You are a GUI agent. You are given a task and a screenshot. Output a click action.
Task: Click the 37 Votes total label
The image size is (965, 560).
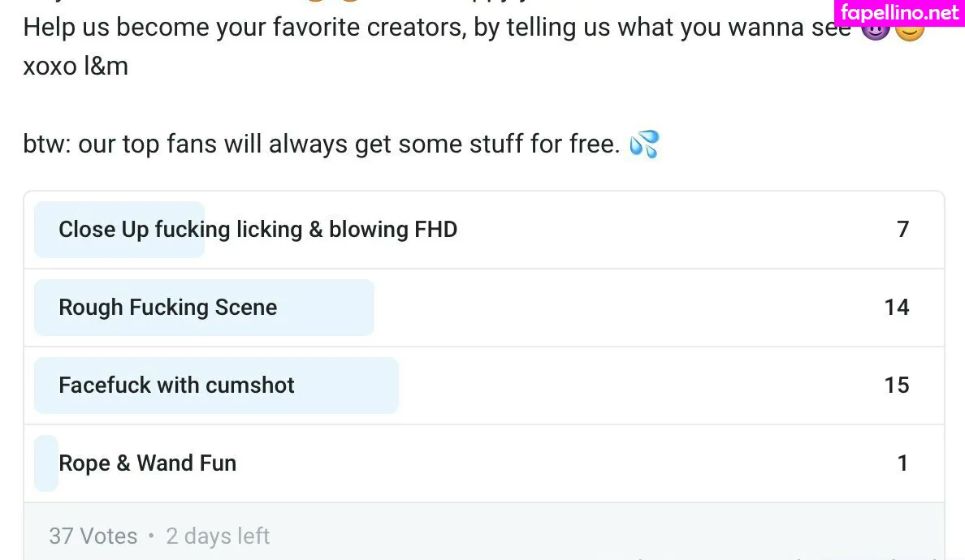point(93,536)
